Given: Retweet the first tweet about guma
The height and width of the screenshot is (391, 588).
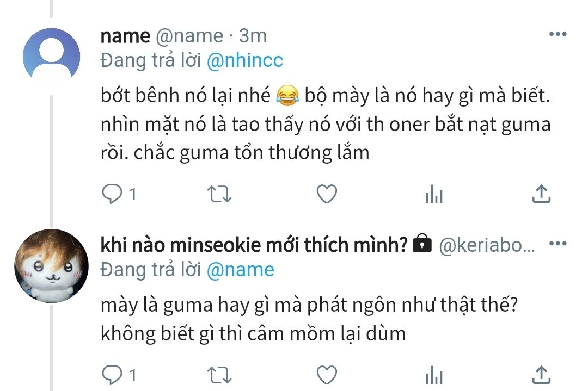Looking at the screenshot, I should coord(220,194).
